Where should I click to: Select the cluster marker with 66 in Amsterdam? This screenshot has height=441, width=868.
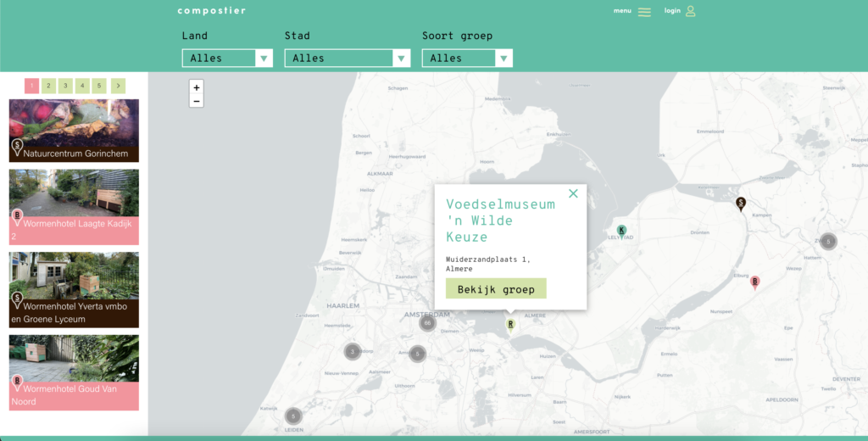click(x=427, y=323)
